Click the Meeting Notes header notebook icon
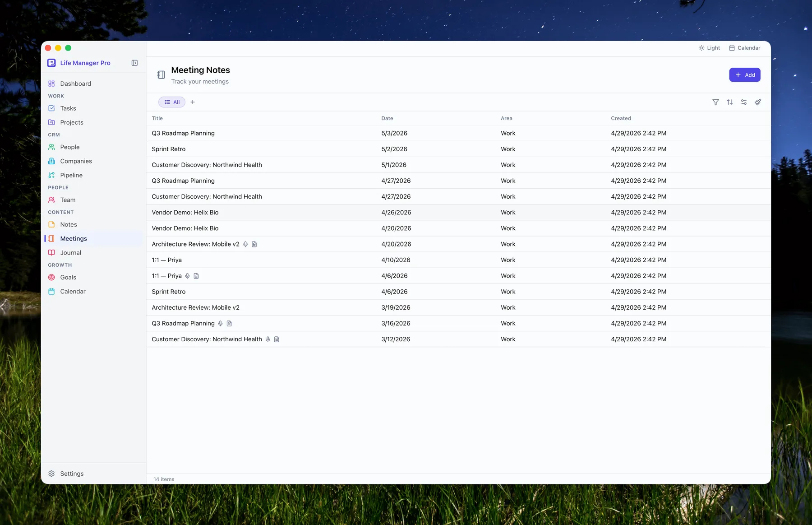The image size is (812, 525). coord(161,75)
